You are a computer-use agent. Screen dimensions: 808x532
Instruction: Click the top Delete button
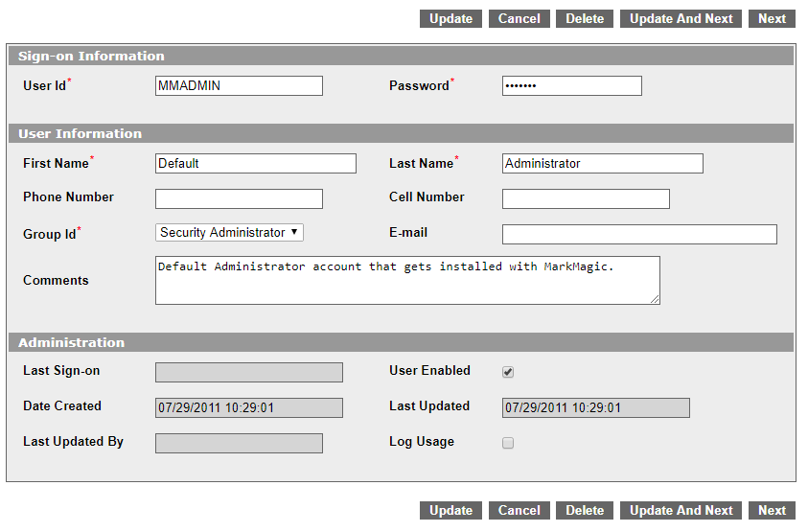(x=585, y=18)
